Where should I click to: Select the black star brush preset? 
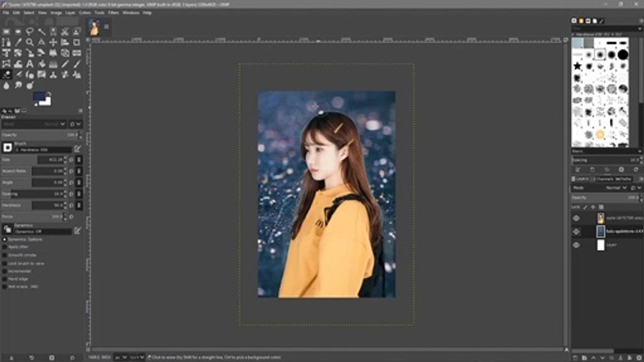[x=578, y=66]
